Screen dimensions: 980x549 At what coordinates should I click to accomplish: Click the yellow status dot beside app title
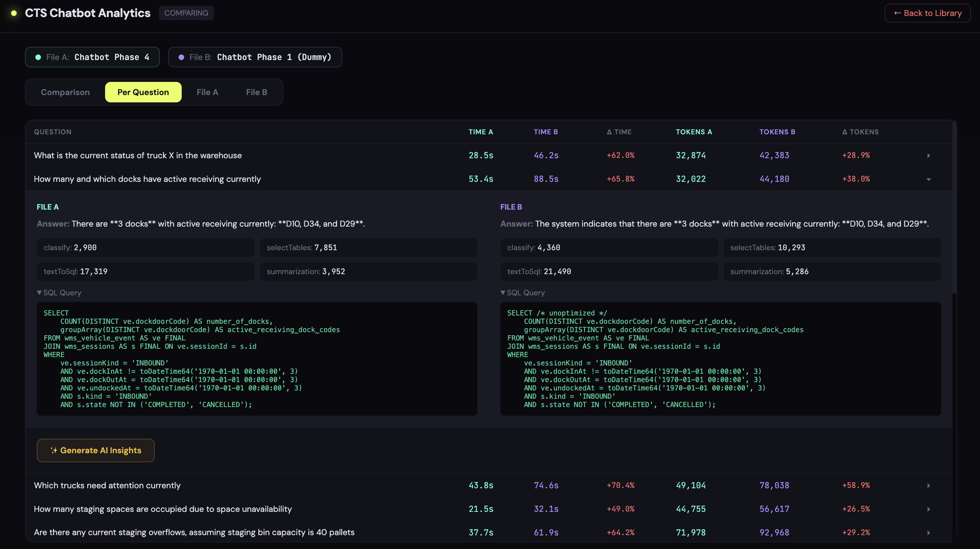[x=14, y=13]
